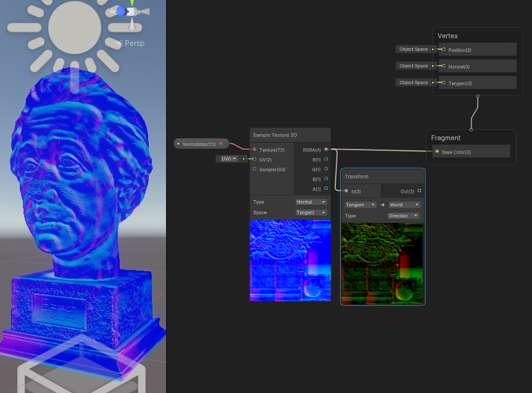Select the Transform node title
The width and height of the screenshot is (532, 393).
pos(357,176)
